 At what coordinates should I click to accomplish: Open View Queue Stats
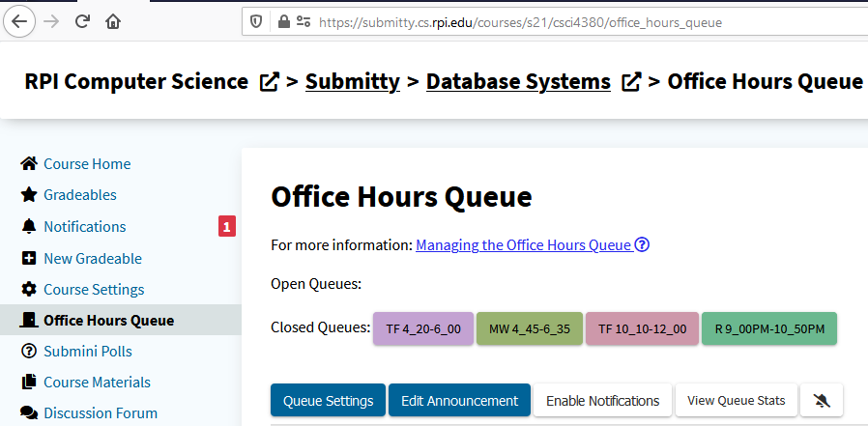[x=737, y=401]
